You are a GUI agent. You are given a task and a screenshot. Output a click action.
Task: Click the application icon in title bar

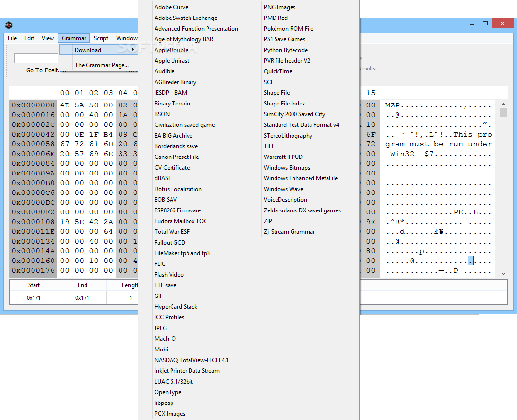pyautogui.click(x=9, y=25)
